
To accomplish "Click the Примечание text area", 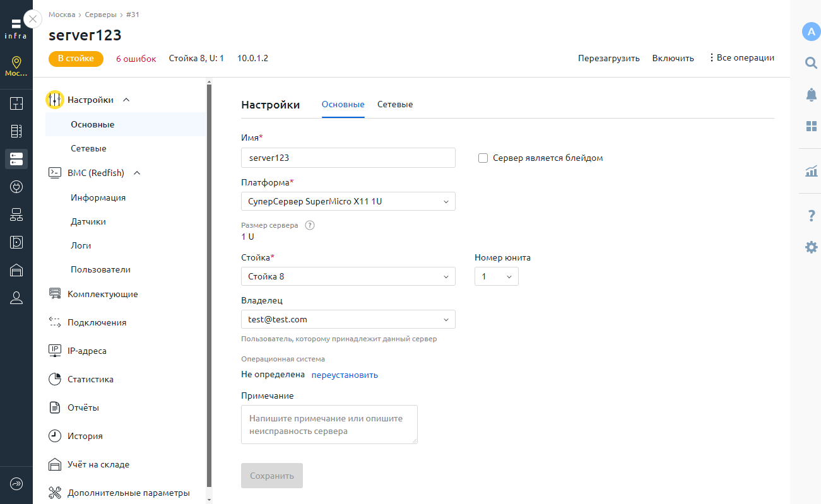I will pos(329,425).
